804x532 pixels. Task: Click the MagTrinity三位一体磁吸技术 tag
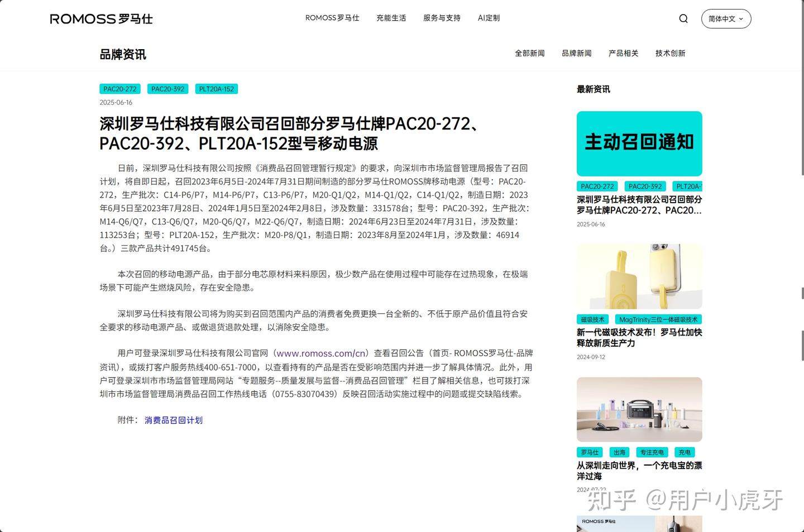(x=658, y=319)
